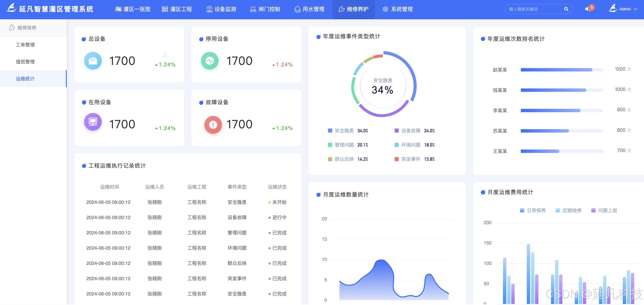The image size is (644, 305).
Task: Open the 用水管理 menu
Action: click(309, 9)
